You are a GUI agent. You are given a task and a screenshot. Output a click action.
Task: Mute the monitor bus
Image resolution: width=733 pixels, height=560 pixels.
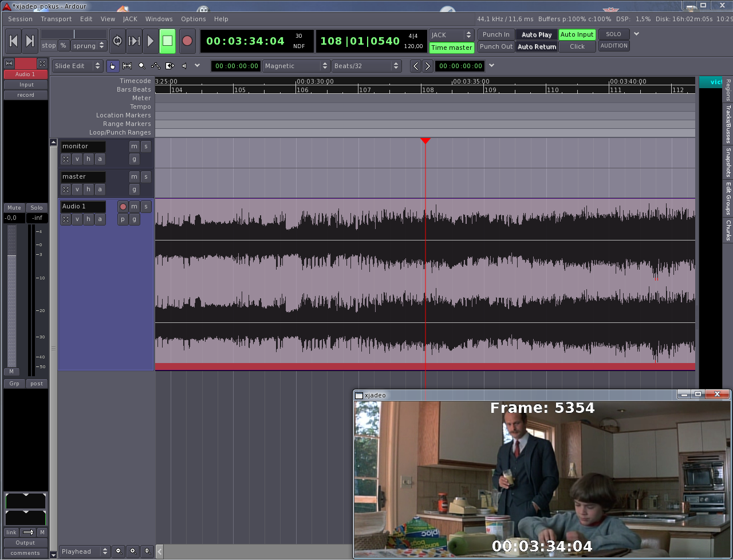click(135, 146)
